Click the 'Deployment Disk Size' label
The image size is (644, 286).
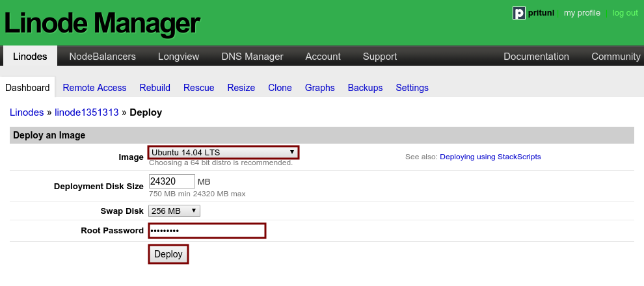click(99, 187)
